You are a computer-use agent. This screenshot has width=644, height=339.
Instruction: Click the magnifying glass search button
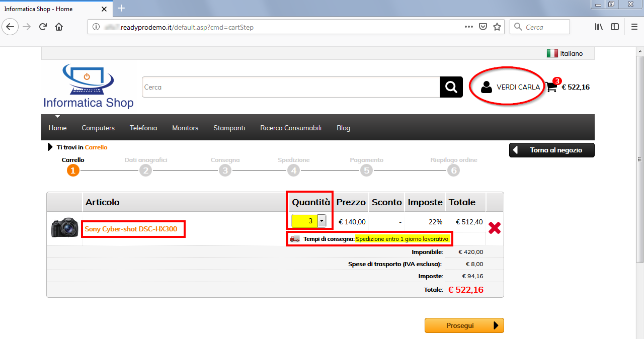451,87
